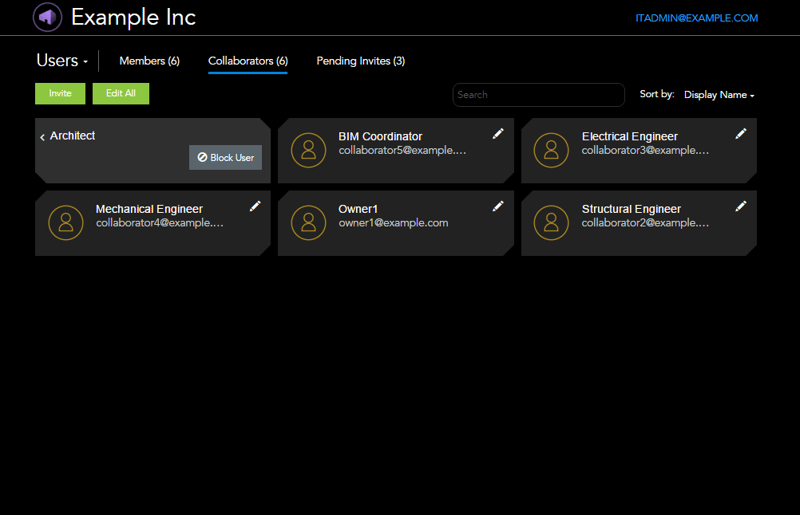This screenshot has width=800, height=515.
Task: Go back using Architect card chevron
Action: click(42, 137)
